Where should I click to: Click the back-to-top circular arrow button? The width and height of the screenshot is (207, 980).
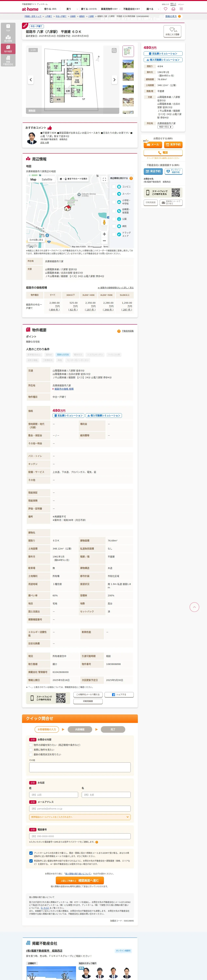pos(194,607)
